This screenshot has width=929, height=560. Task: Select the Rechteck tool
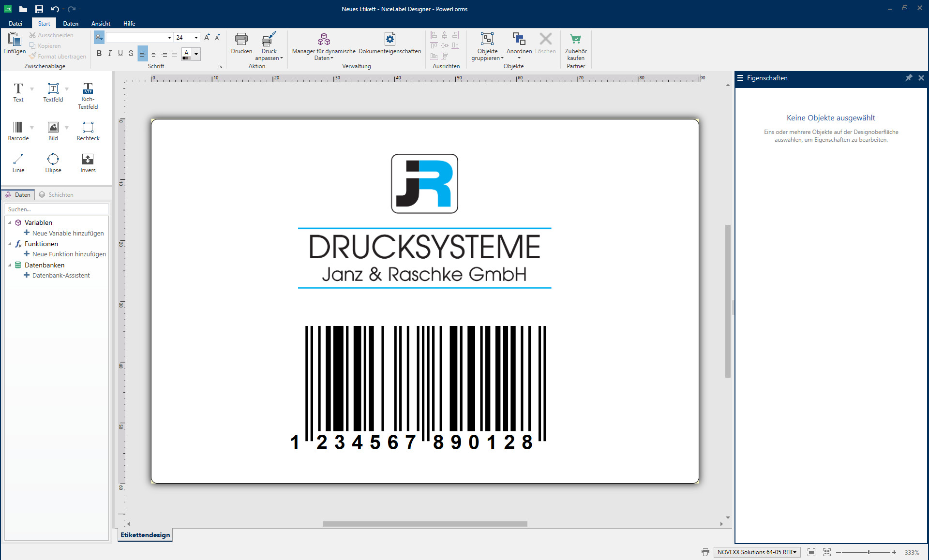(88, 131)
